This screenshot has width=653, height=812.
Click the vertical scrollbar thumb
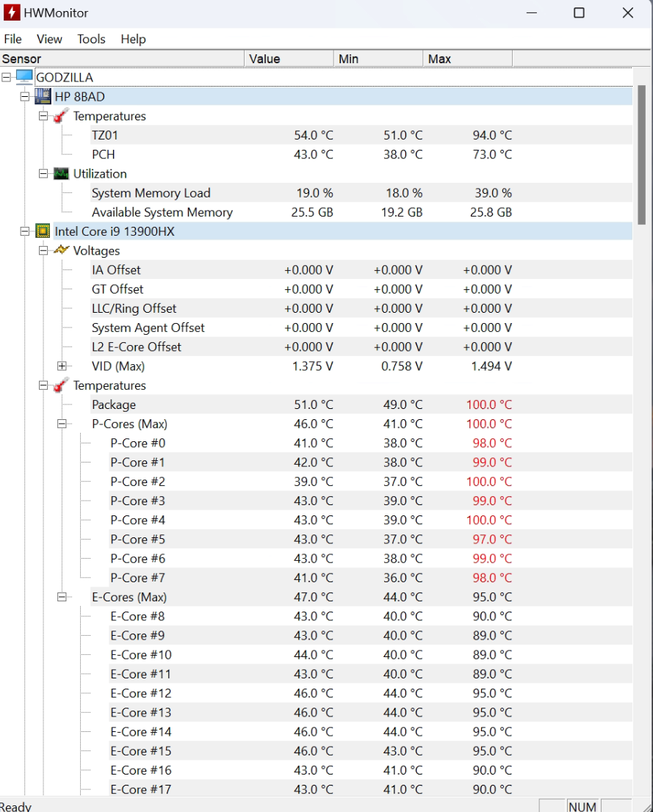[x=641, y=155]
